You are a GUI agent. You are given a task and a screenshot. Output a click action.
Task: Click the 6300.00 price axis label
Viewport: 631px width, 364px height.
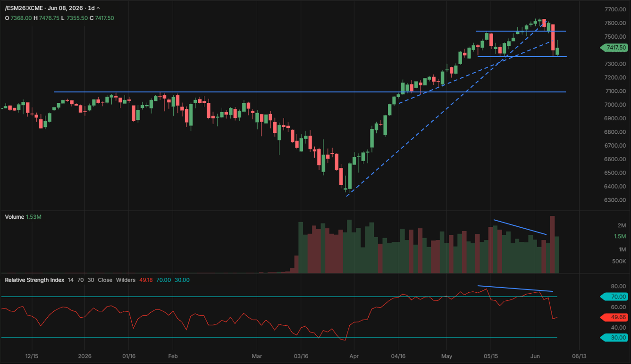tap(615, 200)
